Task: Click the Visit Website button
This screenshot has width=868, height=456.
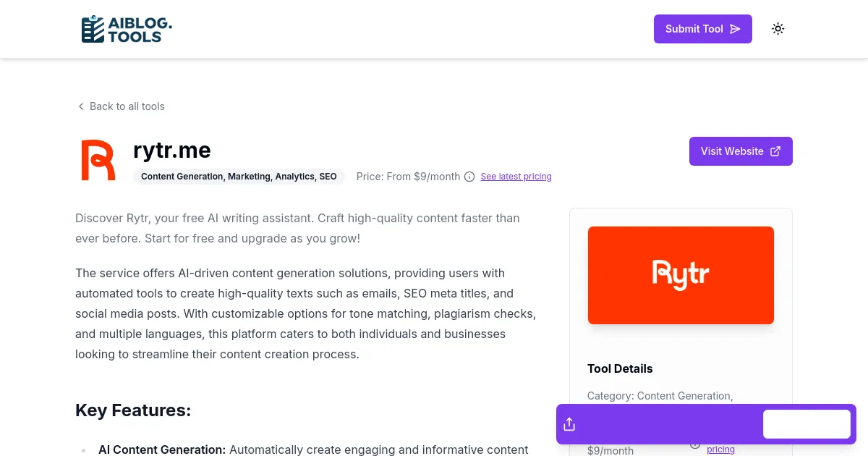Action: tap(740, 151)
